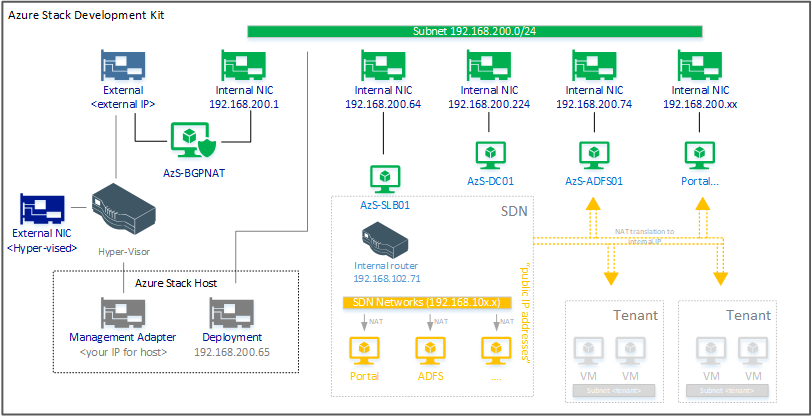The height and width of the screenshot is (416, 812).
Task: Click the NAT arrow above the orange Portal VM
Action: tap(364, 322)
